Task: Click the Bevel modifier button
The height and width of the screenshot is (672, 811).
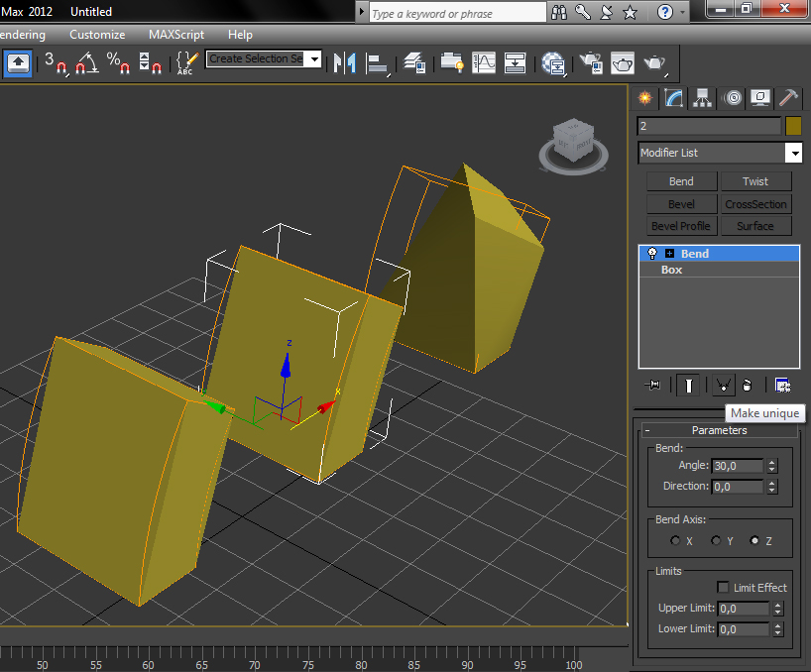Action: click(681, 204)
